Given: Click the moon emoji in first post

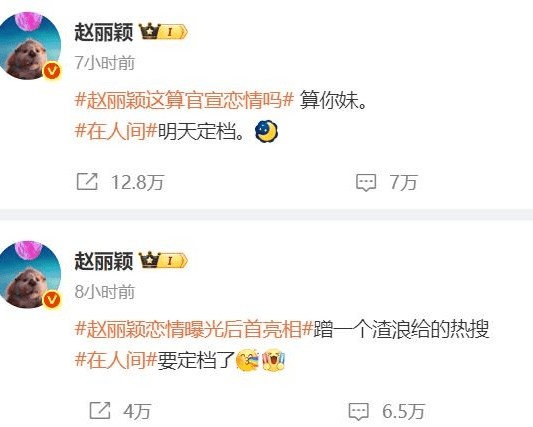Looking at the screenshot, I should 266,131.
